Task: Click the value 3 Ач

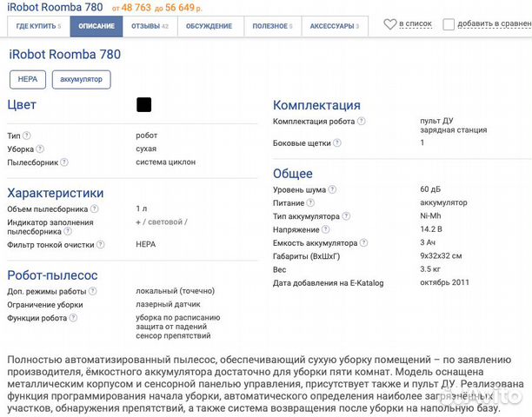Action: tap(428, 242)
